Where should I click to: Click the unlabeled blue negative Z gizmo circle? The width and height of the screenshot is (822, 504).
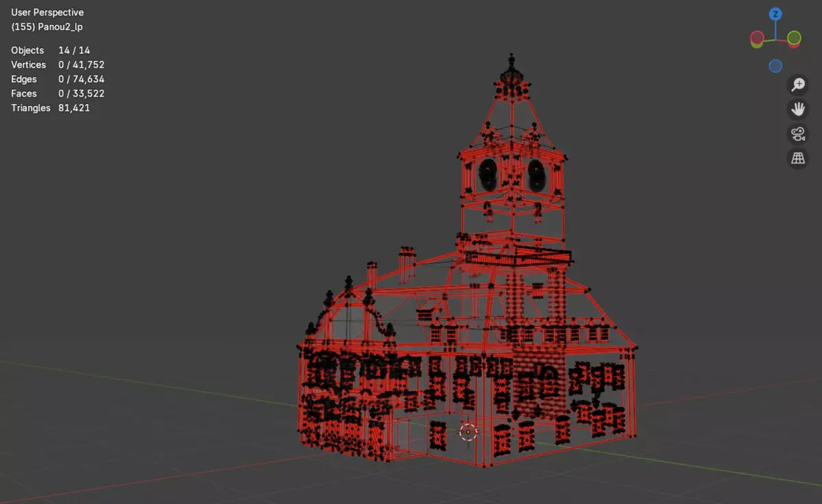(775, 66)
